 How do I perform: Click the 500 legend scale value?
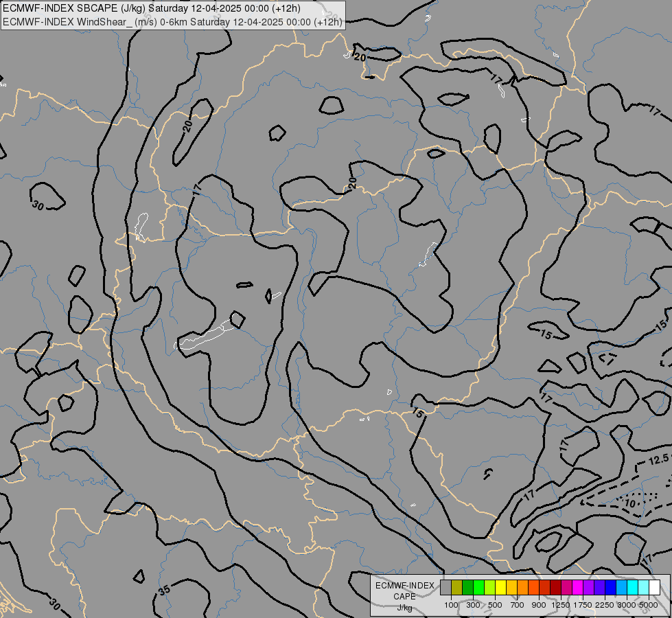point(495,605)
